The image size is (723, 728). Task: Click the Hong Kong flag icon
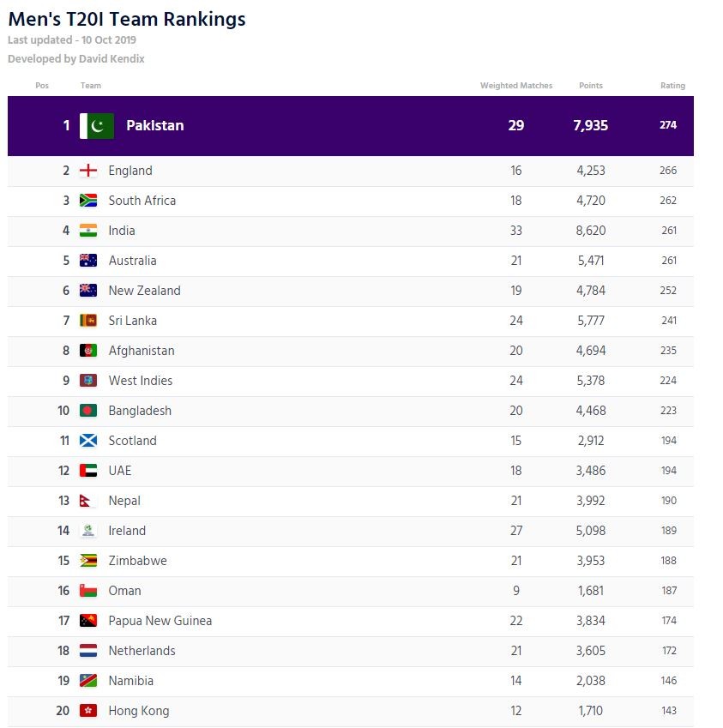coord(88,711)
